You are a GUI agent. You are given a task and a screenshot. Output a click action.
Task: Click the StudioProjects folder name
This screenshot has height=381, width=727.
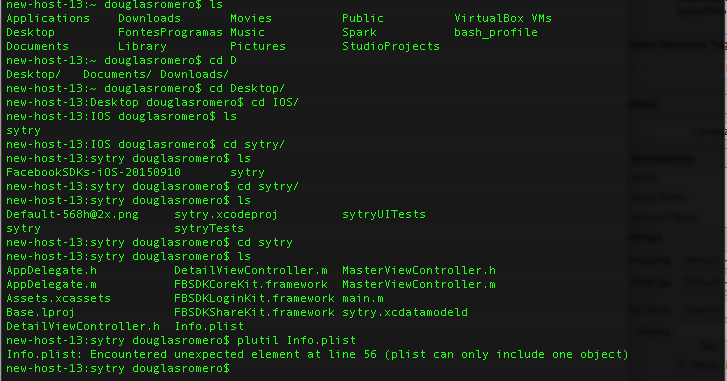[x=391, y=46]
